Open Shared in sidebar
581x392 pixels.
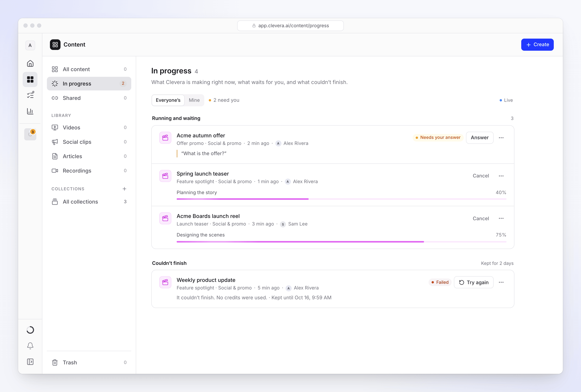pos(89,98)
